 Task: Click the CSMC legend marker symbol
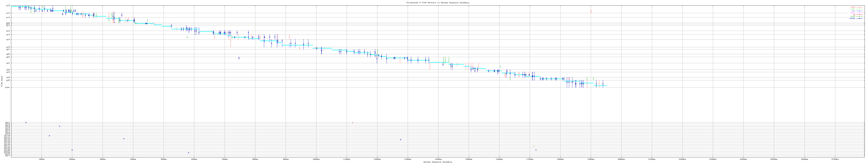(x=860, y=7)
